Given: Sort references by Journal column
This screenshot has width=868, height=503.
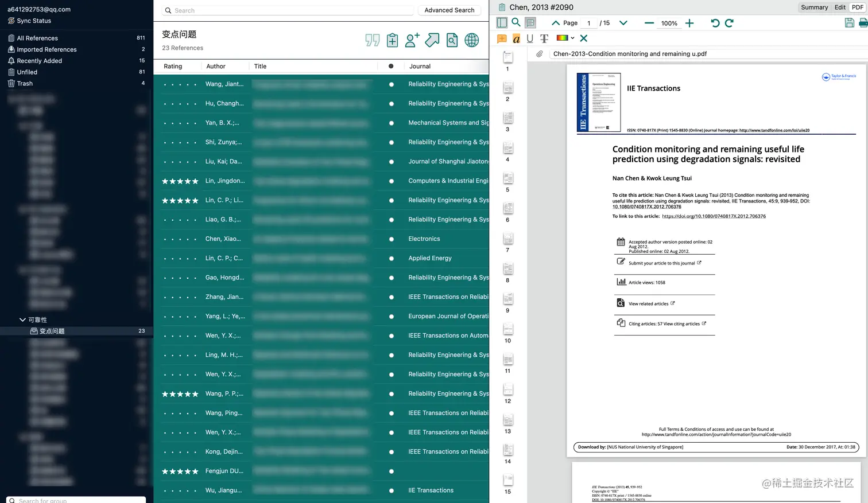Looking at the screenshot, I should pyautogui.click(x=420, y=67).
